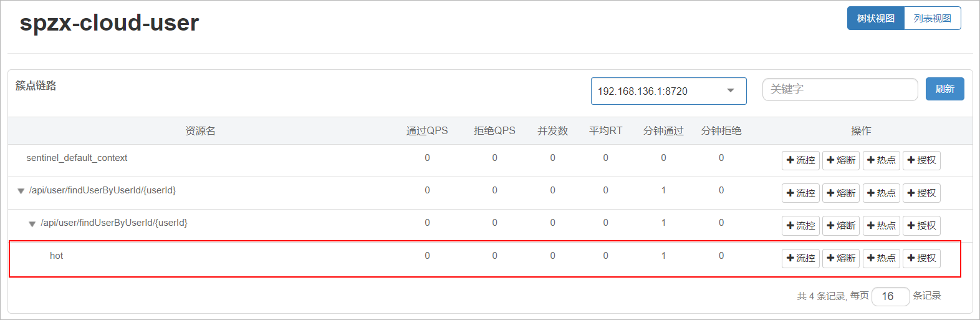Add 流控 rule for nested findUserByUserId row
This screenshot has width=980, height=320.
click(800, 226)
